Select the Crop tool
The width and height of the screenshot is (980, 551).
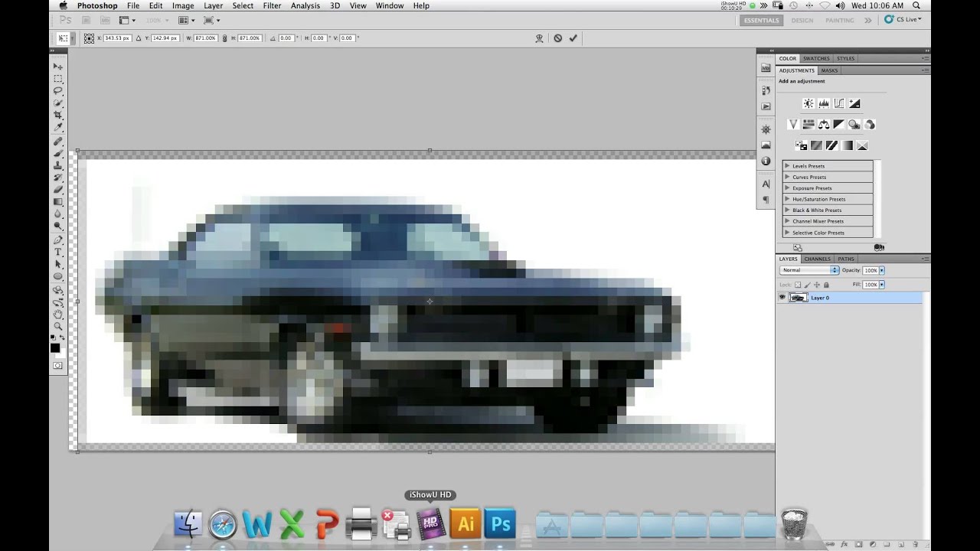[x=57, y=116]
